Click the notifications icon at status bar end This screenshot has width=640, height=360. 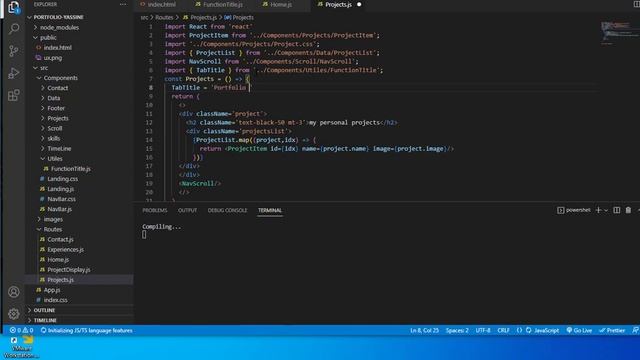[635, 330]
